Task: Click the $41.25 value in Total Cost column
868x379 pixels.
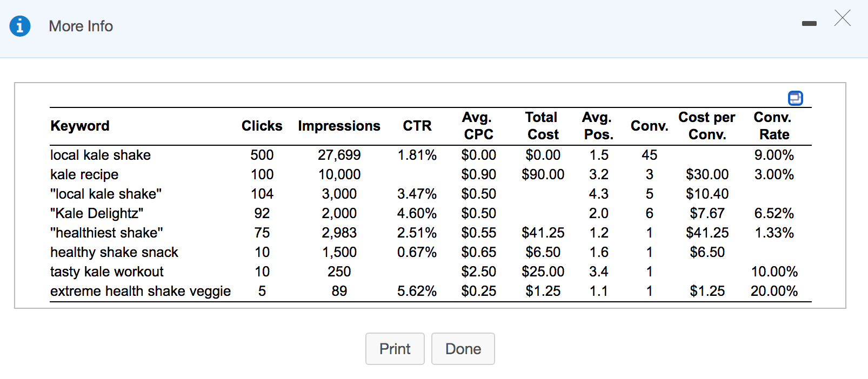Action: click(x=543, y=233)
